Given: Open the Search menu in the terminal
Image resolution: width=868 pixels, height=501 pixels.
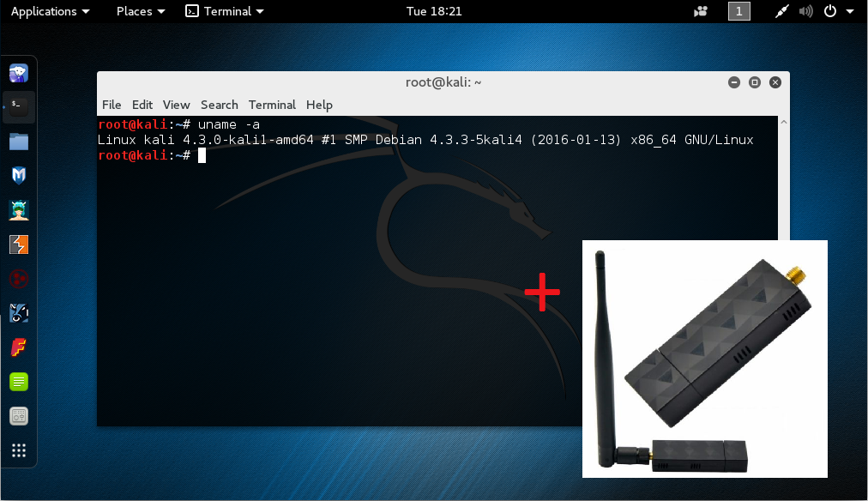Looking at the screenshot, I should [x=219, y=105].
